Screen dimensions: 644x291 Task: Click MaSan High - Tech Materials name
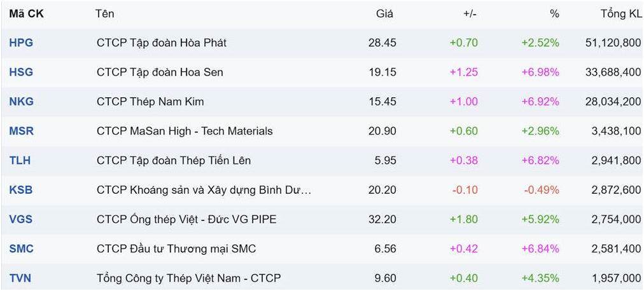pyautogui.click(x=185, y=132)
